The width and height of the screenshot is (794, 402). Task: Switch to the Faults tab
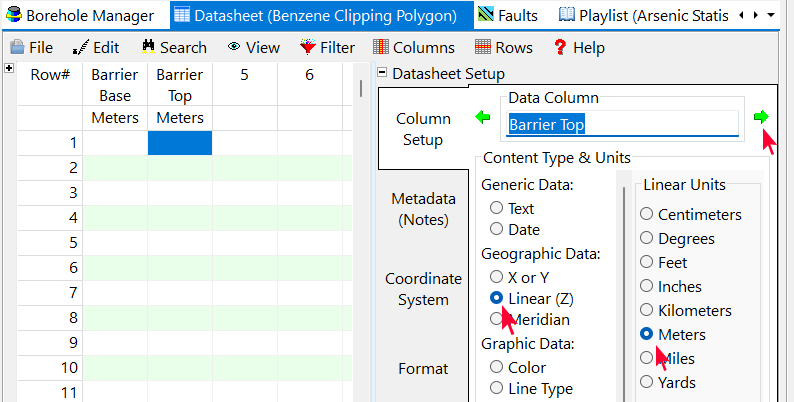(x=509, y=15)
